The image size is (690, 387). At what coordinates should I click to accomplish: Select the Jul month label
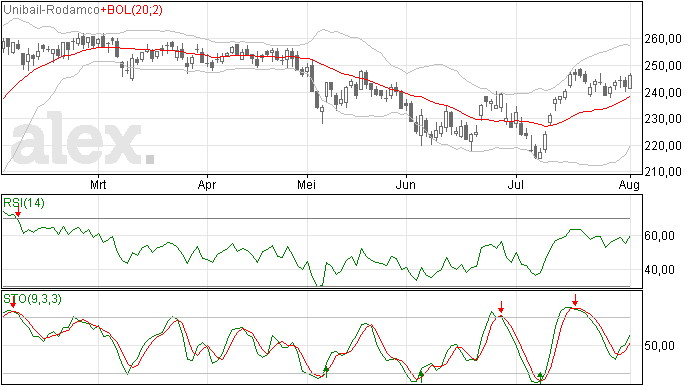point(515,184)
